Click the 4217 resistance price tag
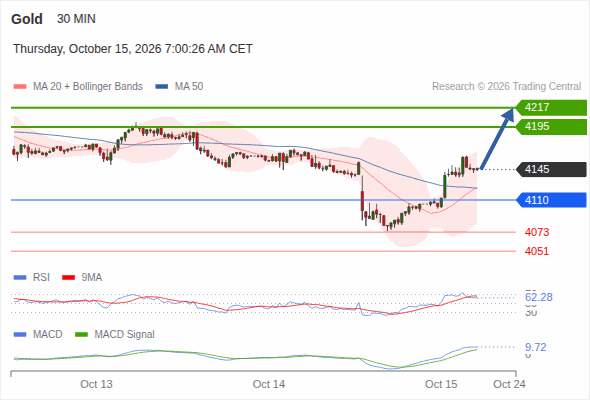The image size is (590, 400). tap(551, 107)
